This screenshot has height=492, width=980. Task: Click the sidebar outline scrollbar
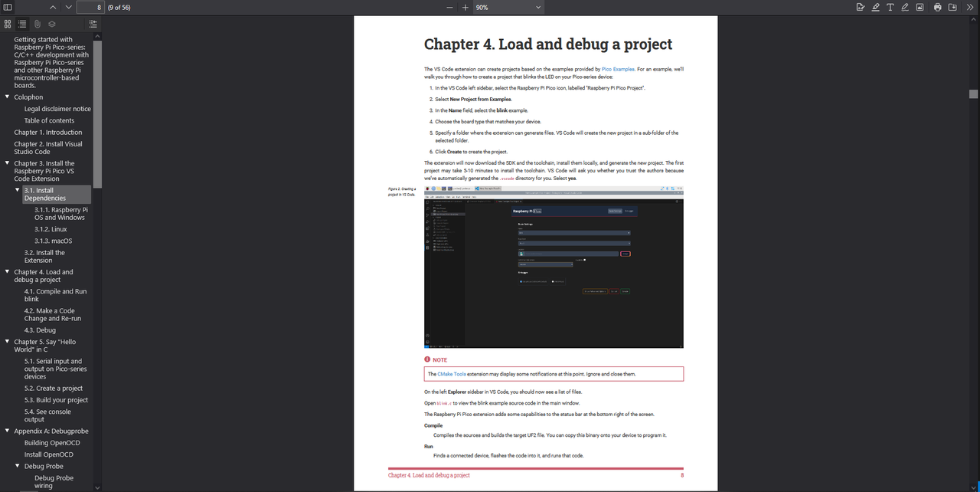click(x=97, y=113)
